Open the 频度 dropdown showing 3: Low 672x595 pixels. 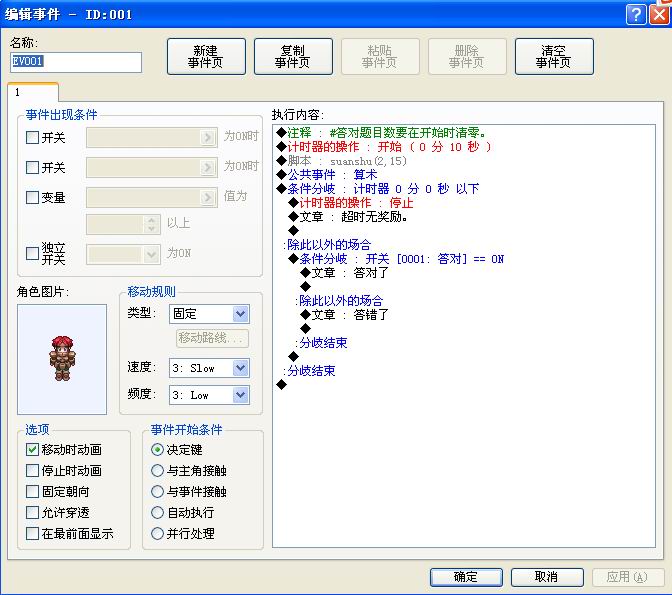(x=209, y=395)
